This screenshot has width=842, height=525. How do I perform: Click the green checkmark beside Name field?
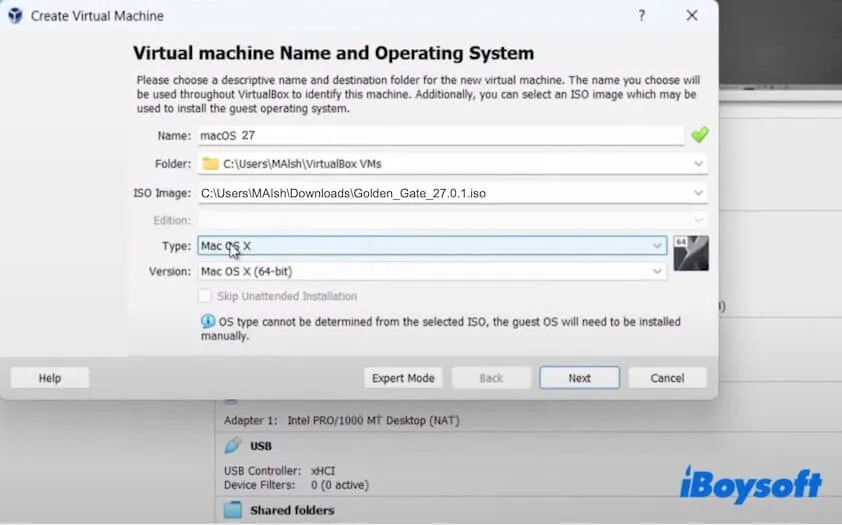click(700, 134)
